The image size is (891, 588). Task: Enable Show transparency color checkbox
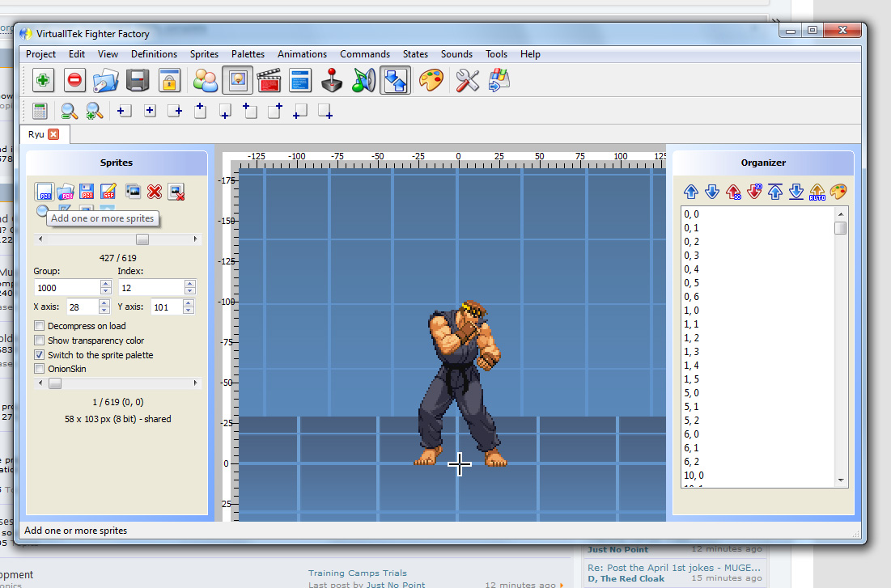[39, 341]
